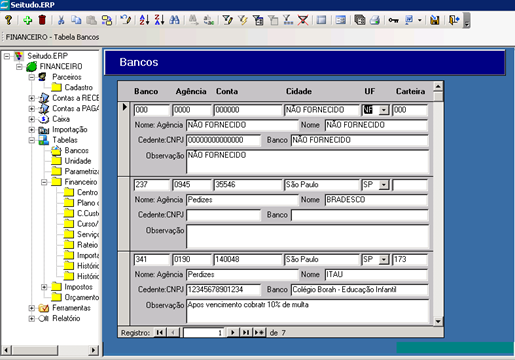
Task: Create new record from navigation bar
Action: point(259,332)
